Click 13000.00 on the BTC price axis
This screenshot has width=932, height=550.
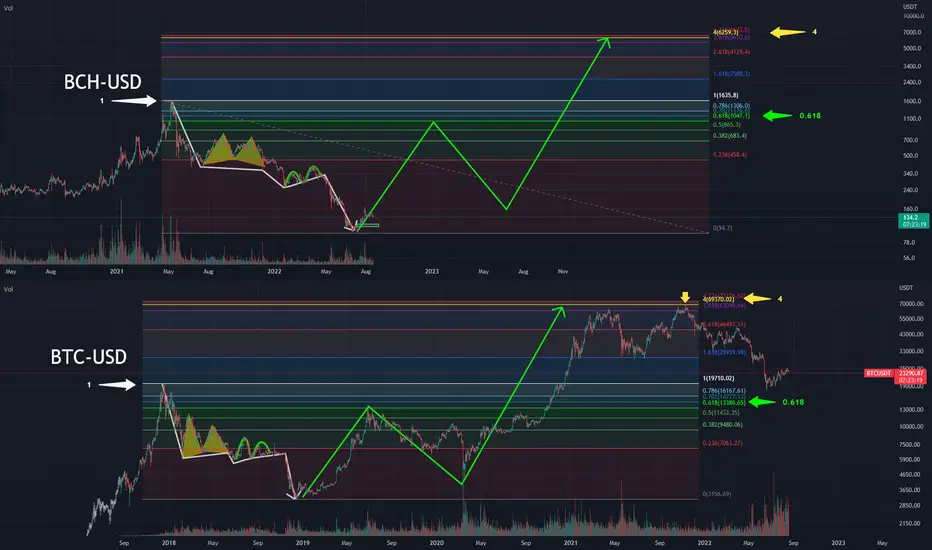pos(911,410)
